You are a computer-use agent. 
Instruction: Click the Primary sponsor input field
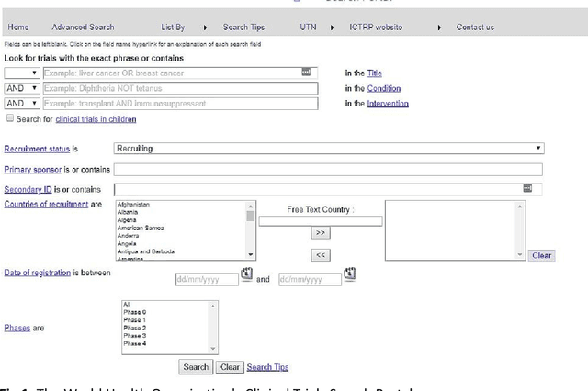(x=328, y=170)
